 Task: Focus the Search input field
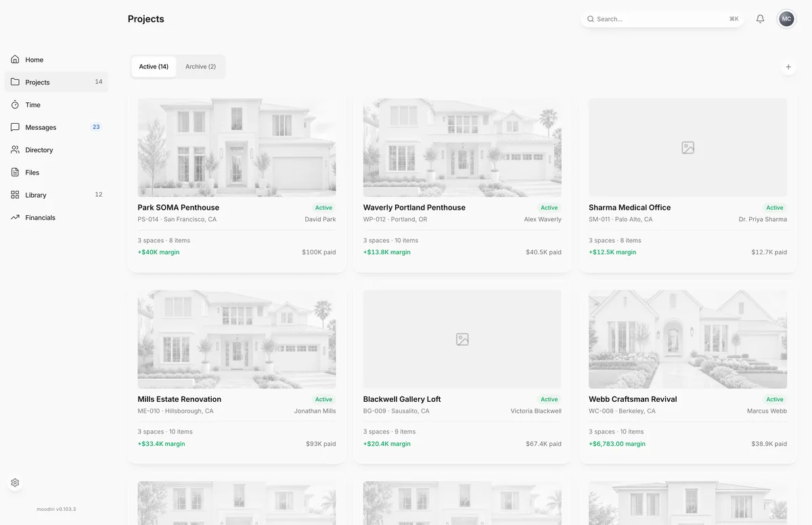coord(662,19)
